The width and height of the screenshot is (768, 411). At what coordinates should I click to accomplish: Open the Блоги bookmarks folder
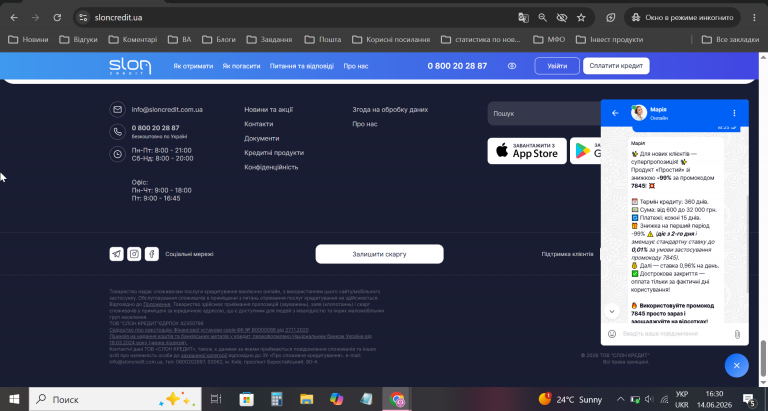point(219,40)
